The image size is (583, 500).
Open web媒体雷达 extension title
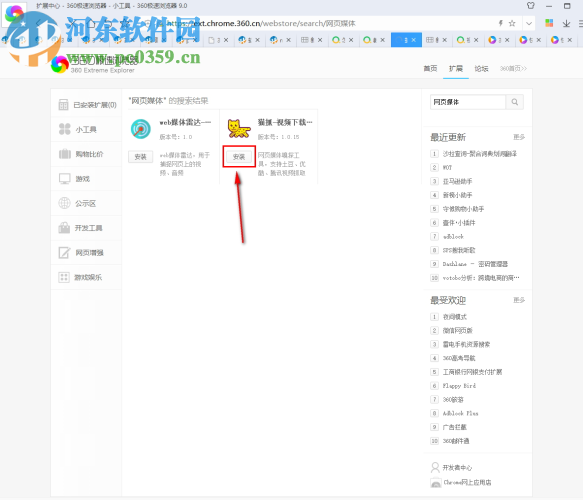point(185,122)
